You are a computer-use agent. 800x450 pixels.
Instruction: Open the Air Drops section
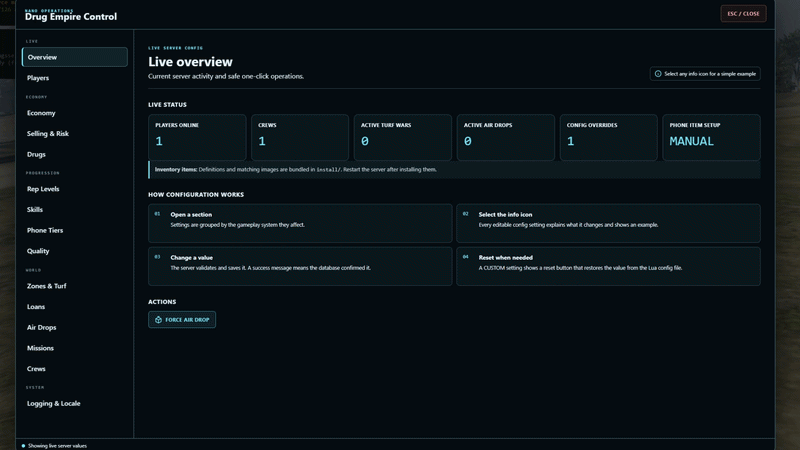click(74, 327)
